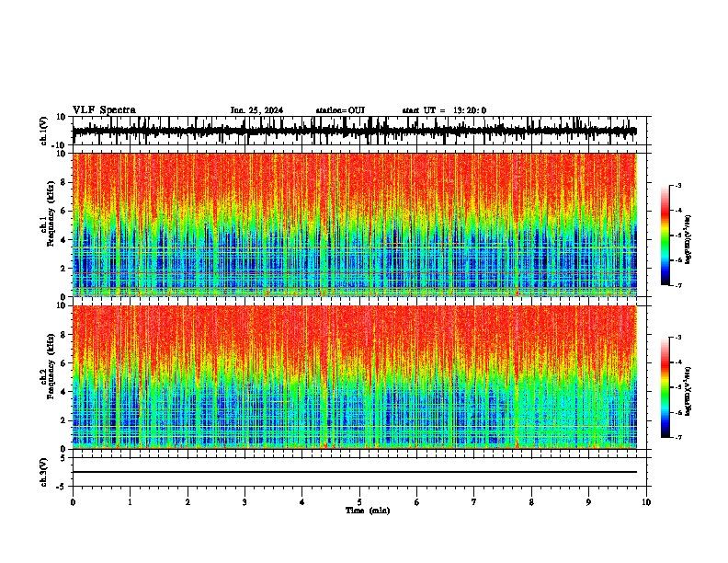
Task: Click the "-7" label on ch.2 color bar
Action: 677,437
